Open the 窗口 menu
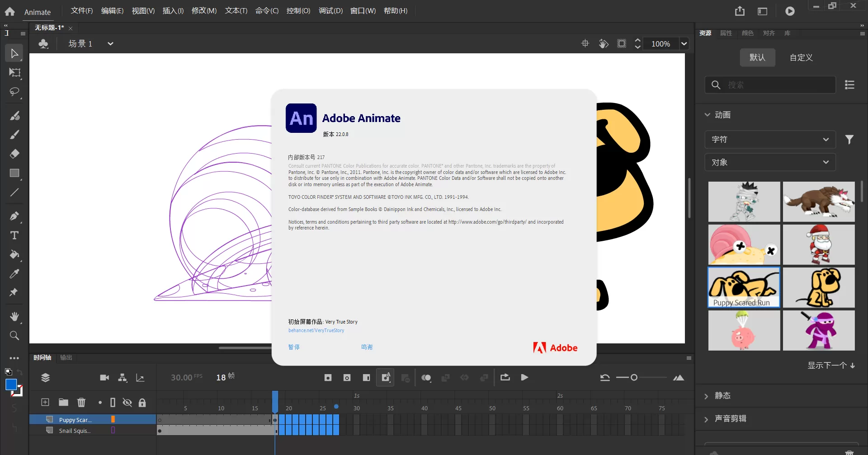868x455 pixels. coord(362,10)
